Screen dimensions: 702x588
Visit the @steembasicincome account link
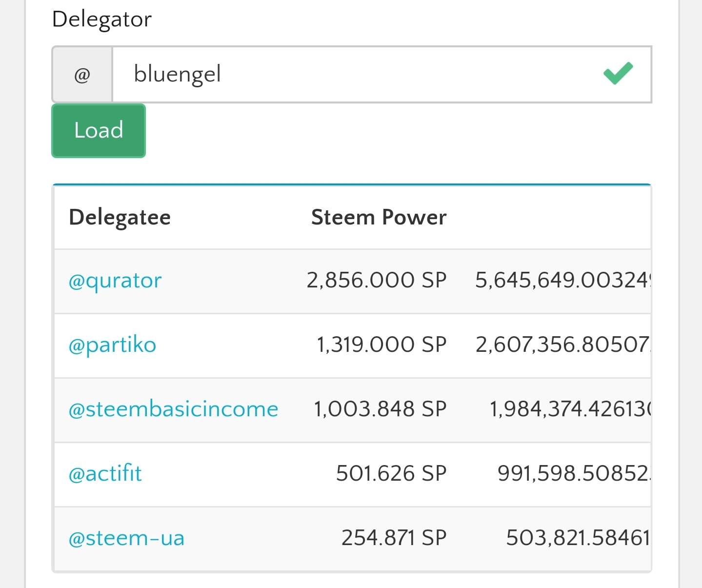click(x=173, y=409)
